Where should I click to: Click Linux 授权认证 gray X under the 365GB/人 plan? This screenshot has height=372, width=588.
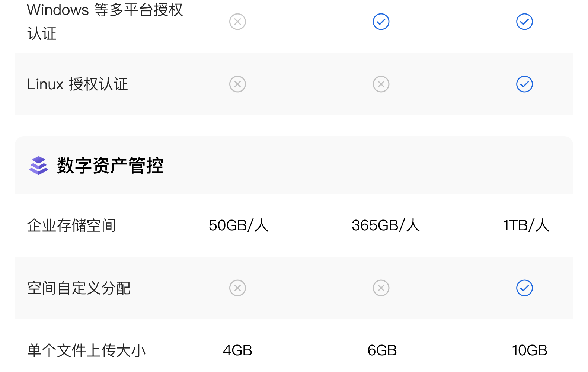[x=381, y=84]
